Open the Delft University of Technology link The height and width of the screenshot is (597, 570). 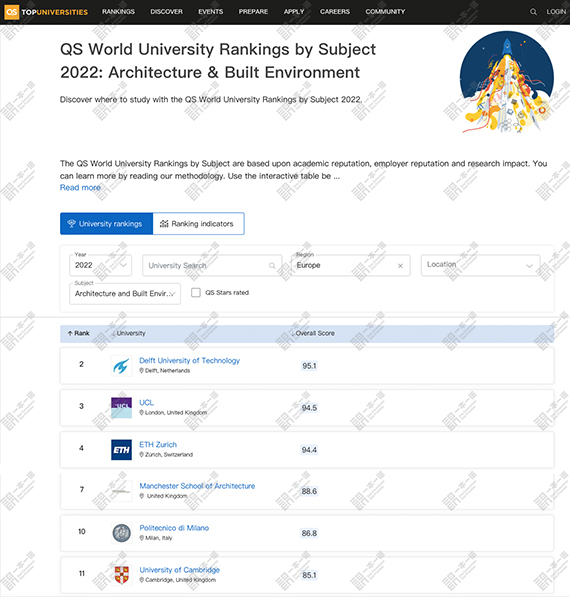(x=190, y=361)
